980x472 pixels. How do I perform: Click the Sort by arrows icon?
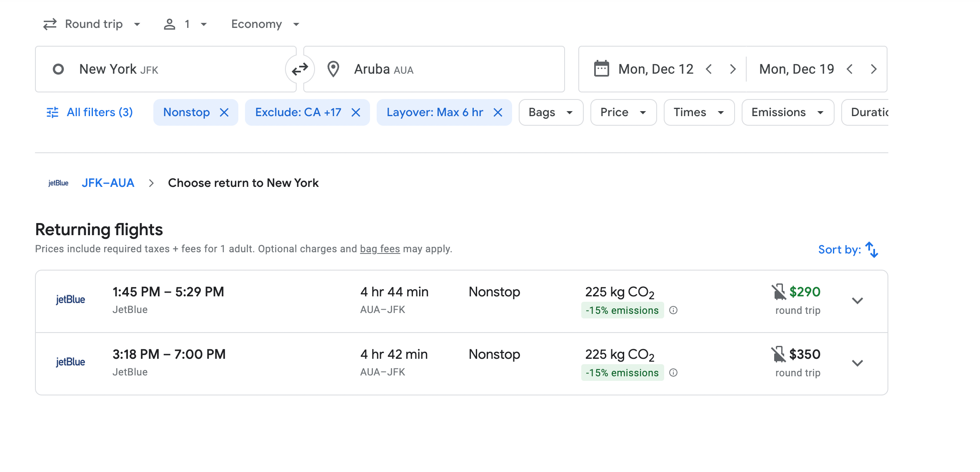click(872, 250)
